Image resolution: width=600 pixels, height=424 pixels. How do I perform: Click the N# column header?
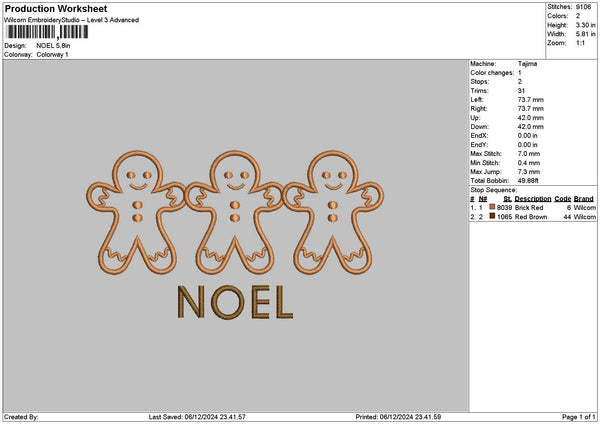click(483, 199)
